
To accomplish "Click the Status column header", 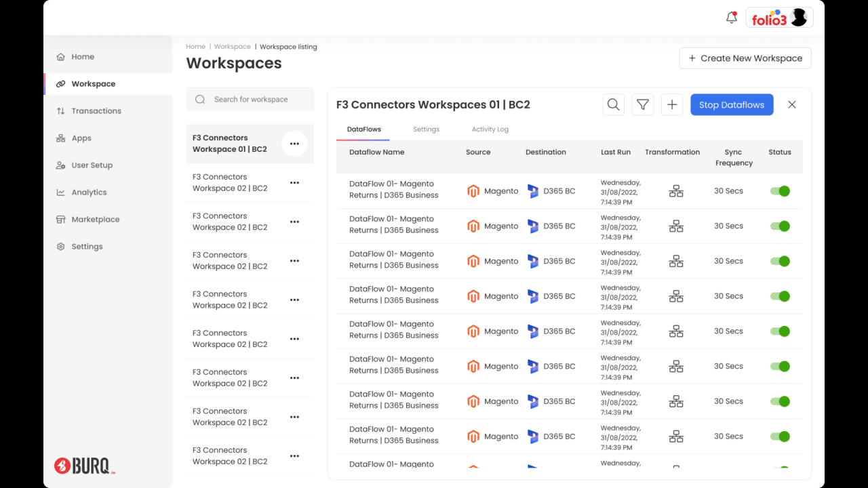I will pyautogui.click(x=780, y=152).
